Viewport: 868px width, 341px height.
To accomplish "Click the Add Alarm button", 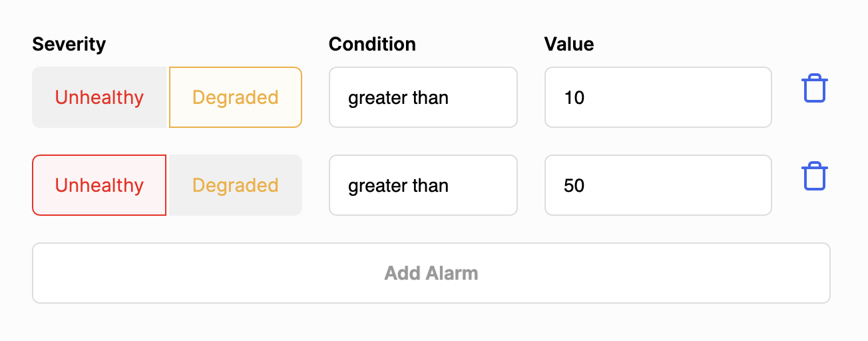I will pos(431,273).
